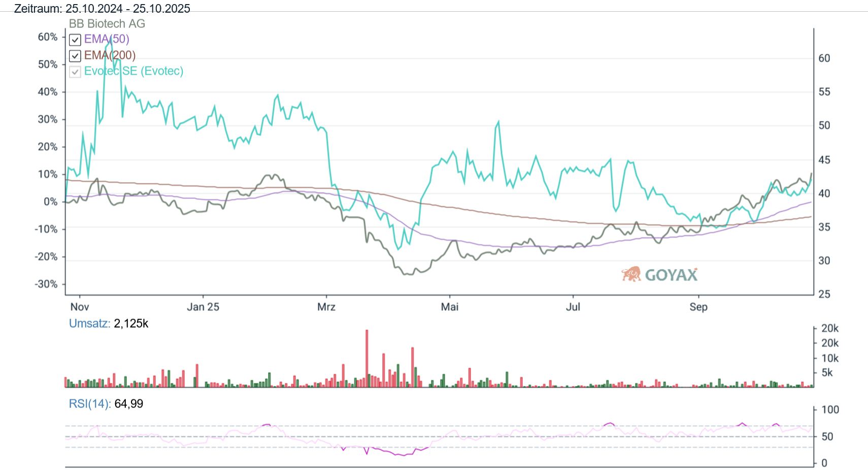This screenshot has width=868, height=470.
Task: Uncheck the EMA(200) indicator checkbox
Action: [75, 56]
